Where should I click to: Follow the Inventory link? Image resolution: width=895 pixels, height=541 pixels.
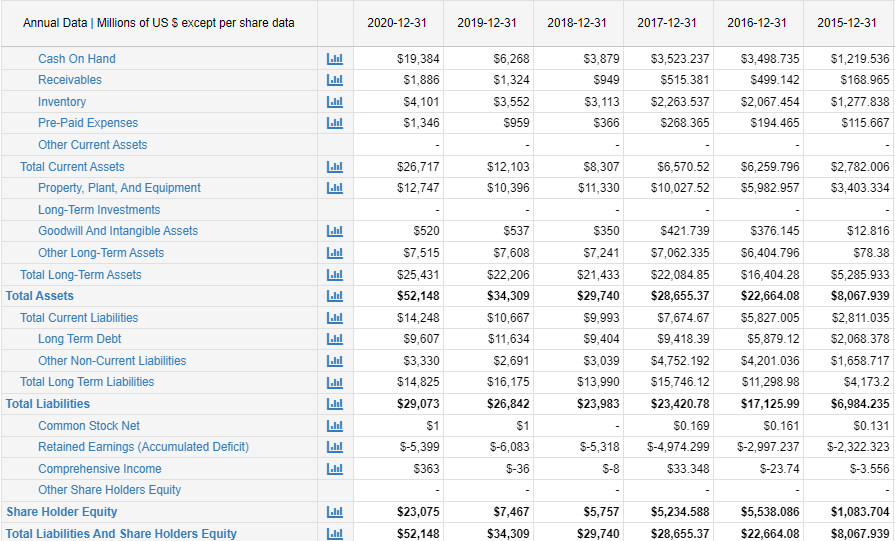click(62, 102)
